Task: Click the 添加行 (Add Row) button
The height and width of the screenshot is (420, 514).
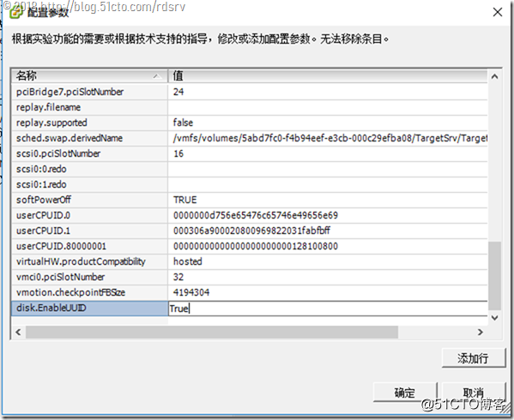Action: 473,357
